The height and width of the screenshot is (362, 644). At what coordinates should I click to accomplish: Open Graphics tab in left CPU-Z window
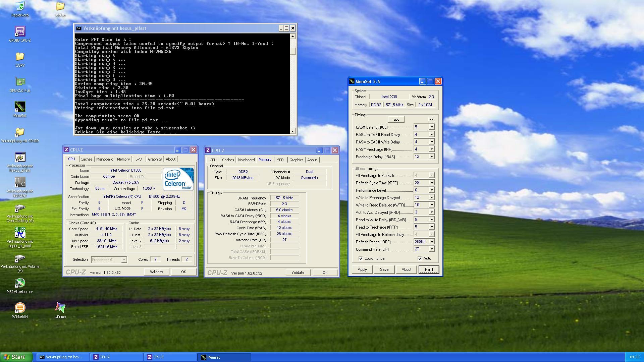click(155, 159)
